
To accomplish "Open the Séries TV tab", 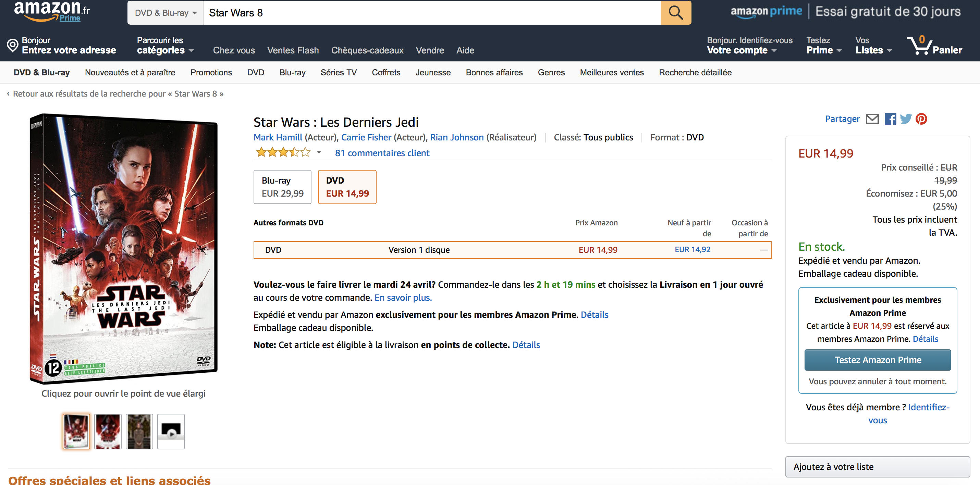I will tap(339, 72).
